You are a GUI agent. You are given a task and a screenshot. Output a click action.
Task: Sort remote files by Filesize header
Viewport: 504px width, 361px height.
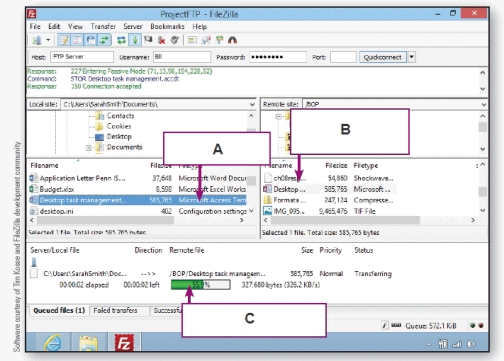pos(336,165)
